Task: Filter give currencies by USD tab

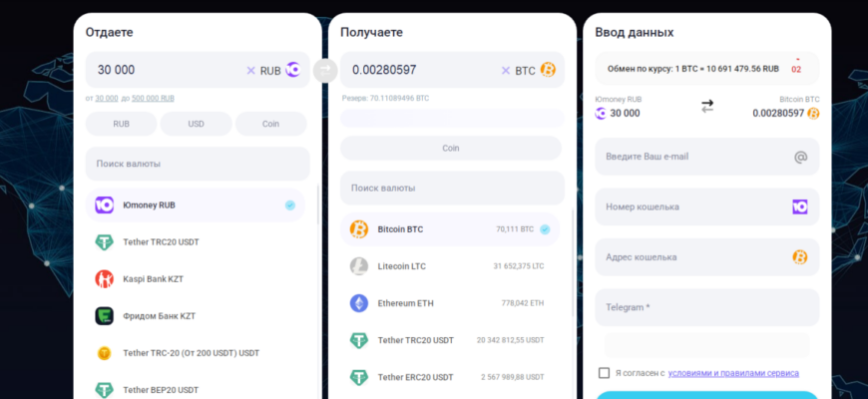Action: (x=196, y=124)
